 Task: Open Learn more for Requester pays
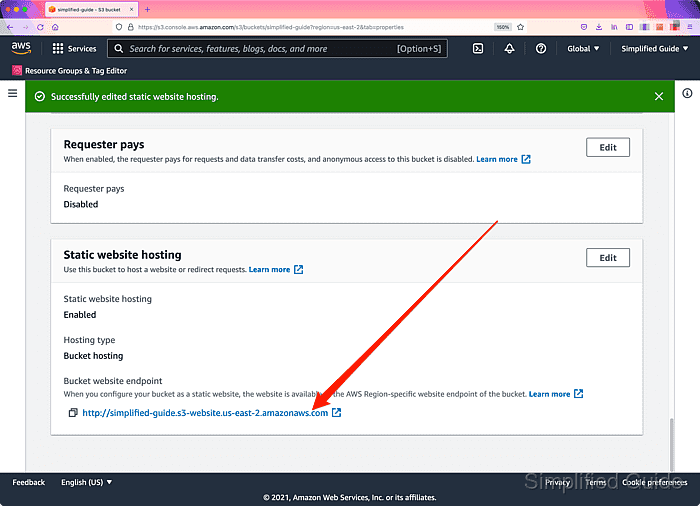tap(503, 159)
